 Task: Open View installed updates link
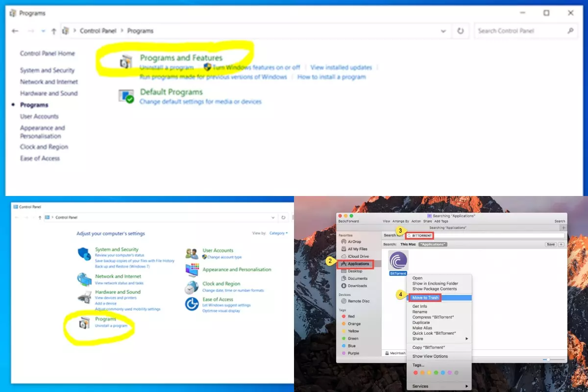[x=341, y=68]
